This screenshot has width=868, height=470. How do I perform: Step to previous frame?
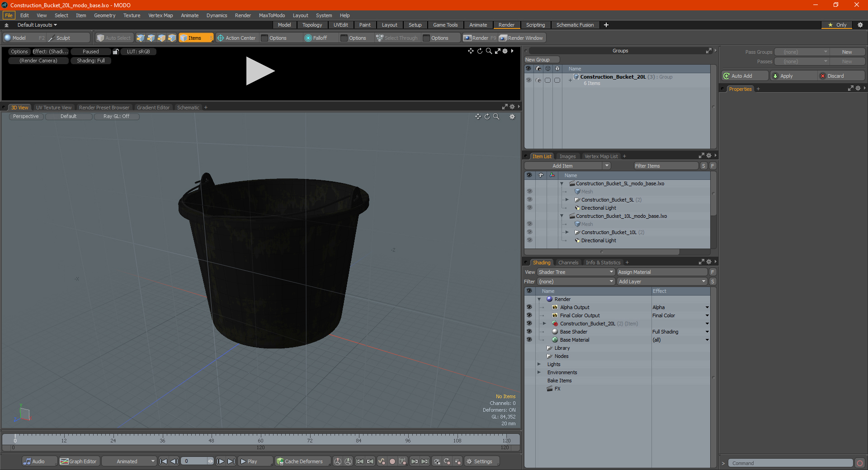click(174, 461)
